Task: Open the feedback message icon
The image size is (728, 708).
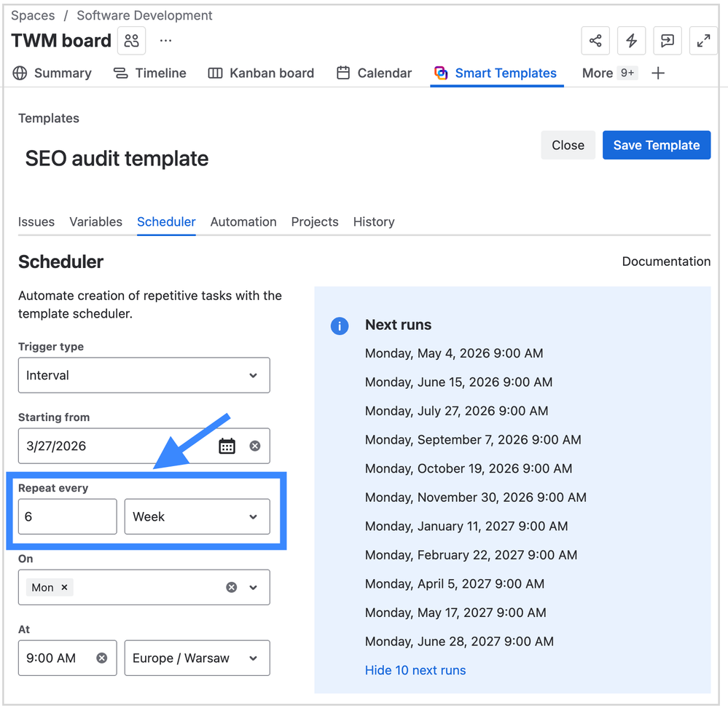Action: 667,40
